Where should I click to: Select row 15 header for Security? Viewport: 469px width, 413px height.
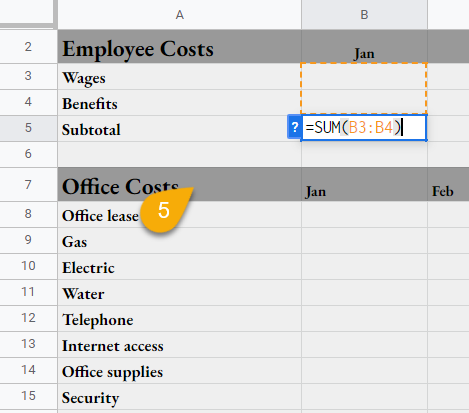pos(29,396)
